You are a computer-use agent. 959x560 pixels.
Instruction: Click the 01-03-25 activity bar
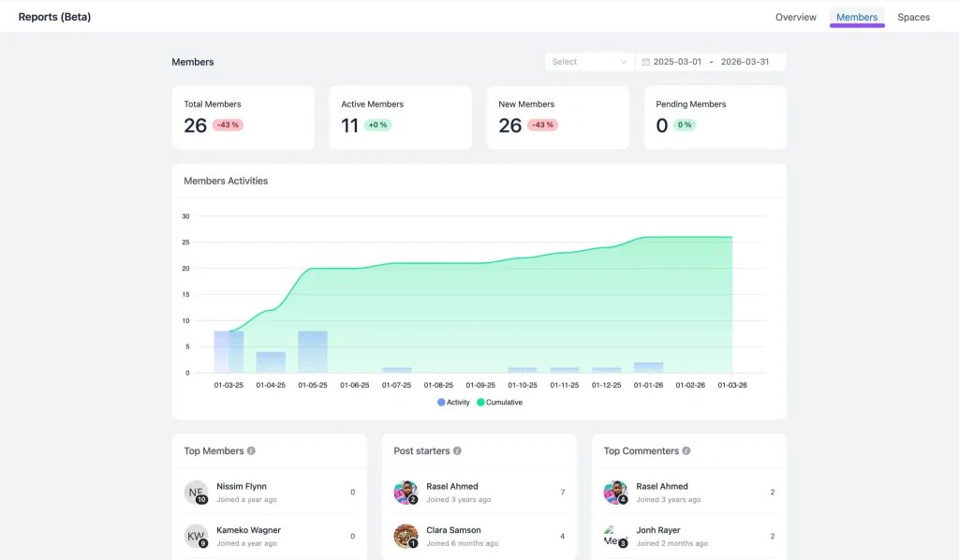click(229, 352)
